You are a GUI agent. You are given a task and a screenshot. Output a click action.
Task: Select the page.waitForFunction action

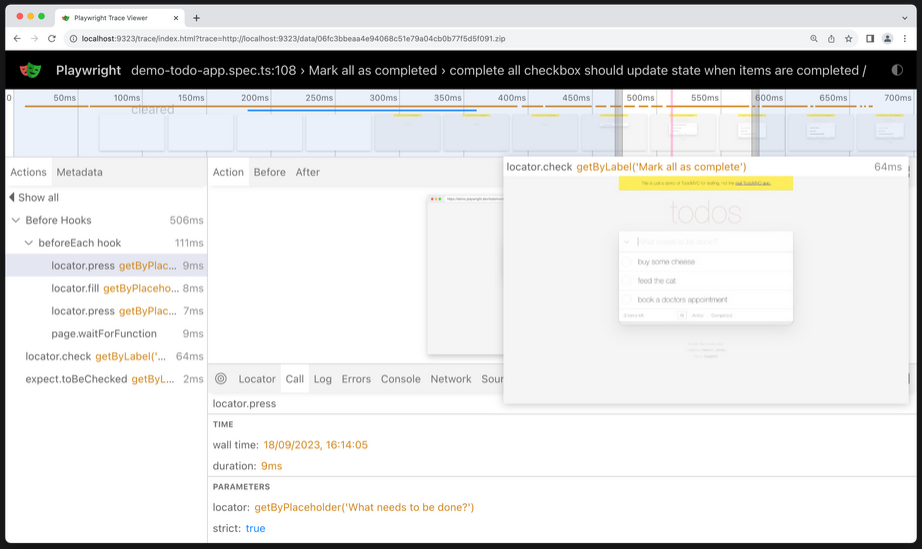pos(104,334)
